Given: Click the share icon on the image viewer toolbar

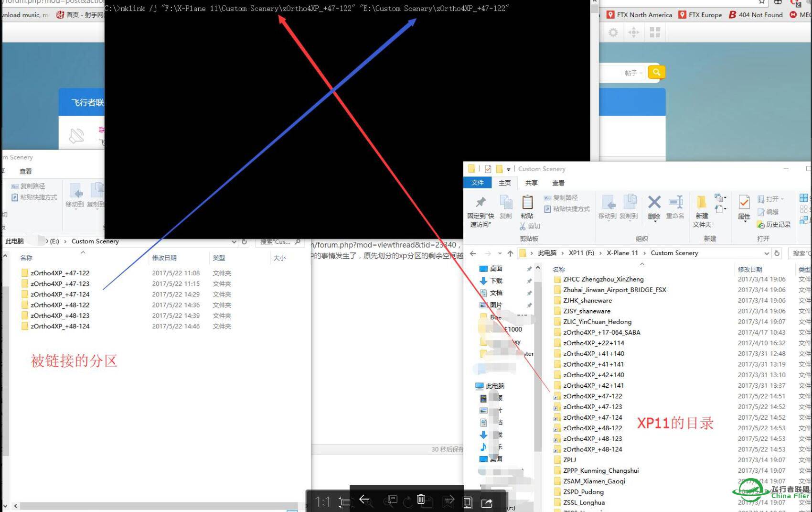Looking at the screenshot, I should point(487,502).
